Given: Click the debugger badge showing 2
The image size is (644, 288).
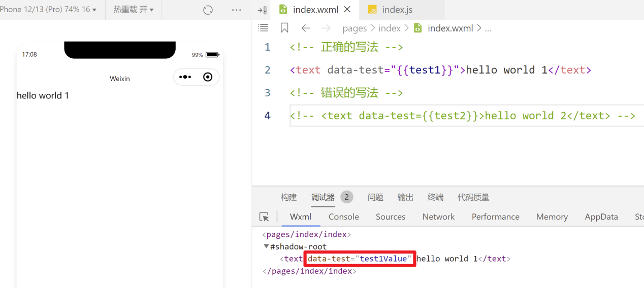Looking at the screenshot, I should click(x=347, y=197).
